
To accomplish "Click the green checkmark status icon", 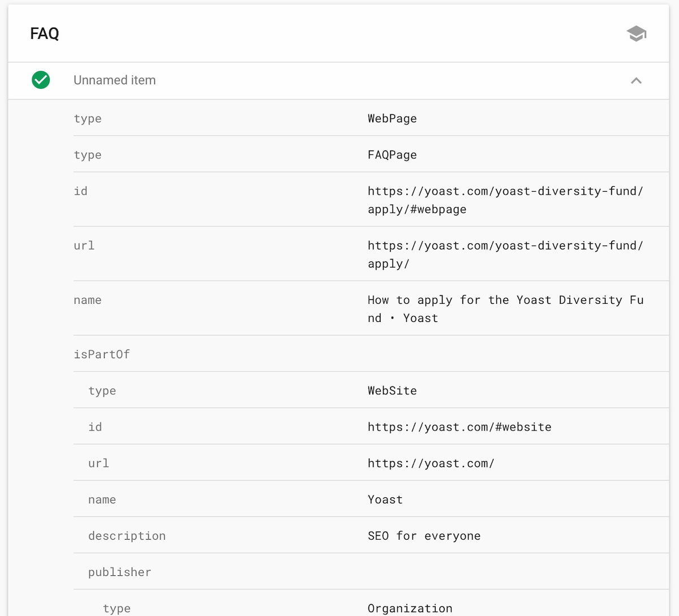I will tap(41, 80).
